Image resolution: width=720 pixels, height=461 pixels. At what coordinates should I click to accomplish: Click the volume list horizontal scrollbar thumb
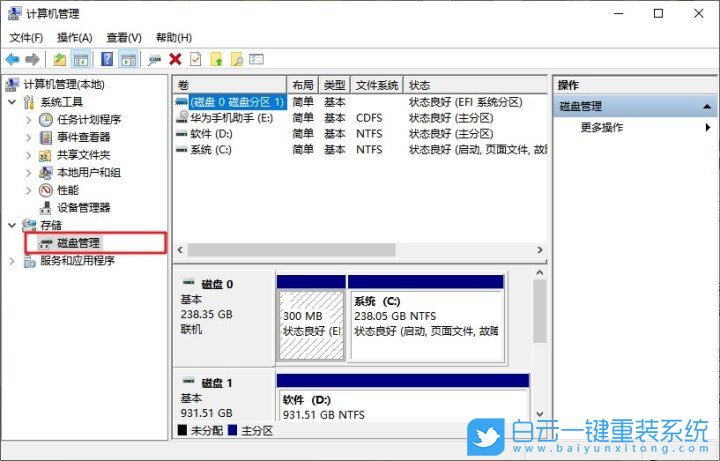(x=292, y=250)
